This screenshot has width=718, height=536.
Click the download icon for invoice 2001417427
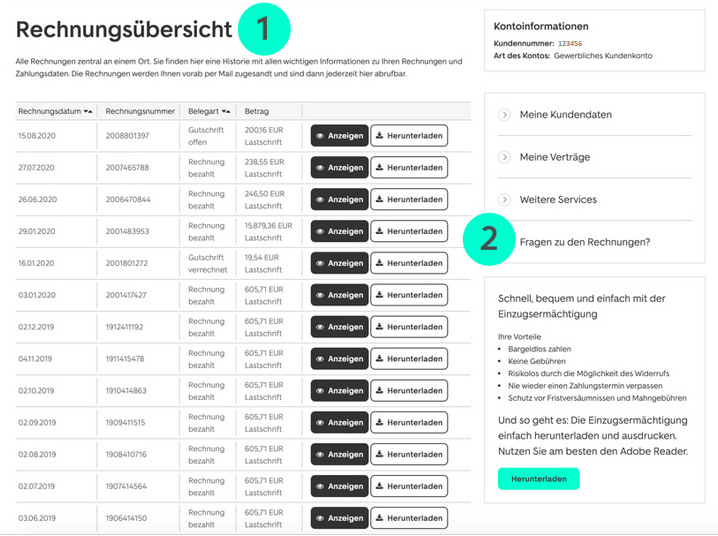coord(380,296)
